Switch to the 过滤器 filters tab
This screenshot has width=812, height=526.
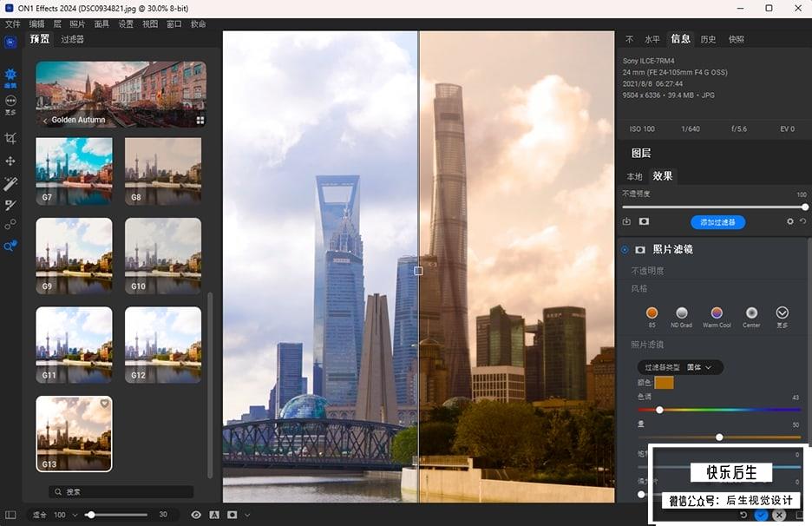(73, 39)
